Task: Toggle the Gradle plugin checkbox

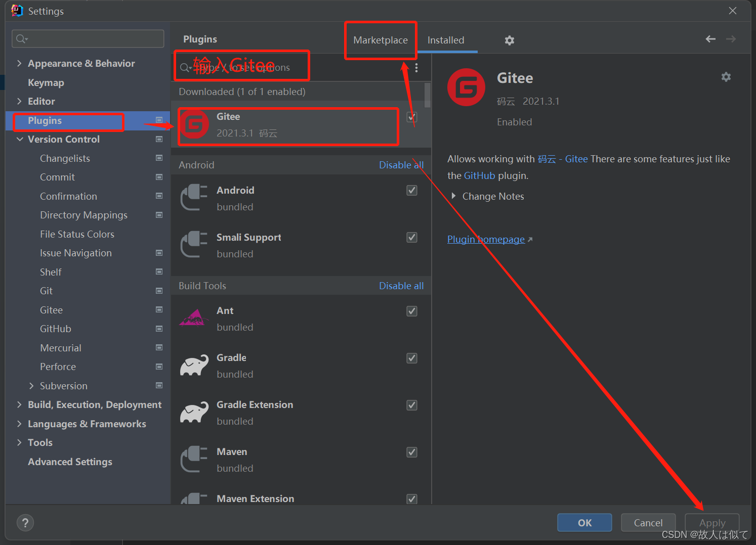Action: (412, 358)
